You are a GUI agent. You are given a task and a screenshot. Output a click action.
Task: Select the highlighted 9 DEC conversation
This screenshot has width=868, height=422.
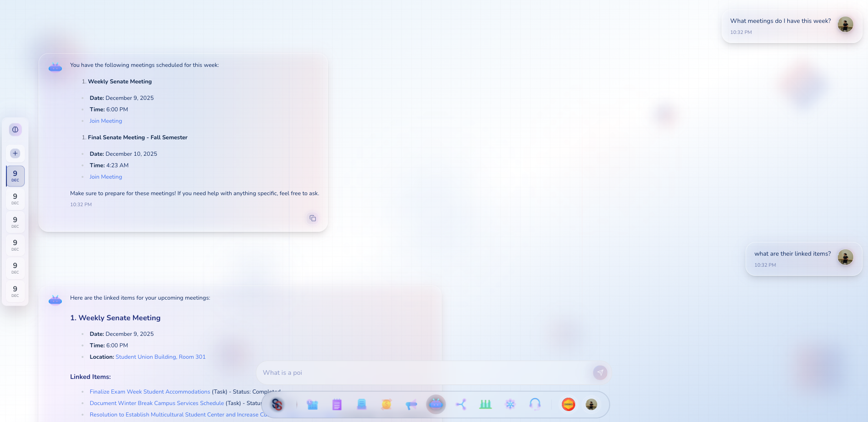click(x=15, y=175)
